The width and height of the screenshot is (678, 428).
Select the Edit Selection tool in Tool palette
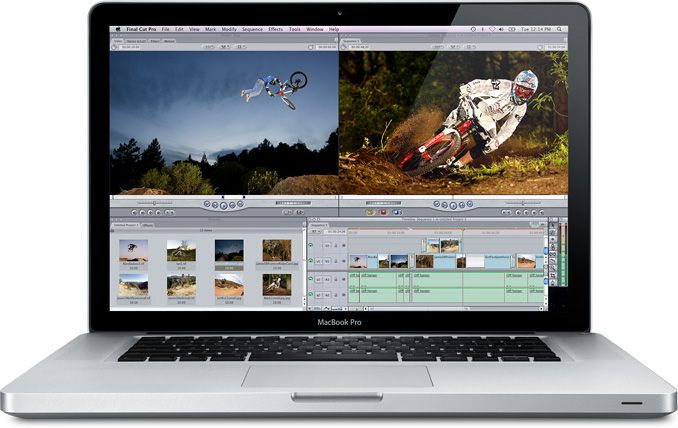click(x=553, y=232)
